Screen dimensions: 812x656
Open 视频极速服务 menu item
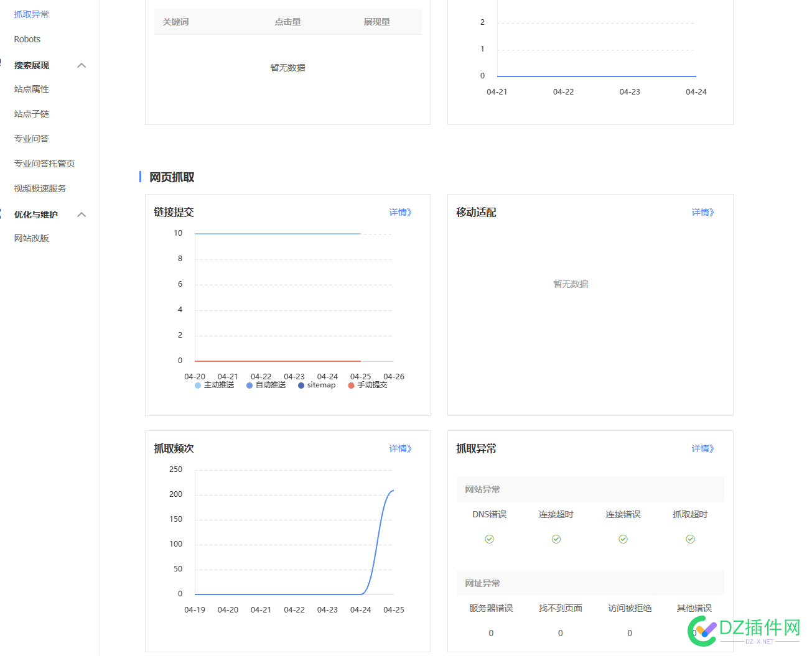pyautogui.click(x=40, y=188)
